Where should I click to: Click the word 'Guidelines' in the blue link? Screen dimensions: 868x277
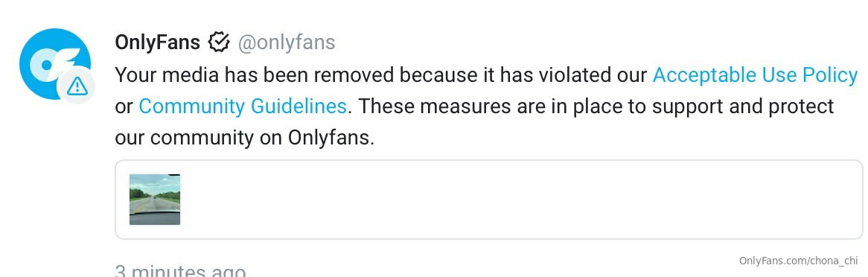point(299,106)
